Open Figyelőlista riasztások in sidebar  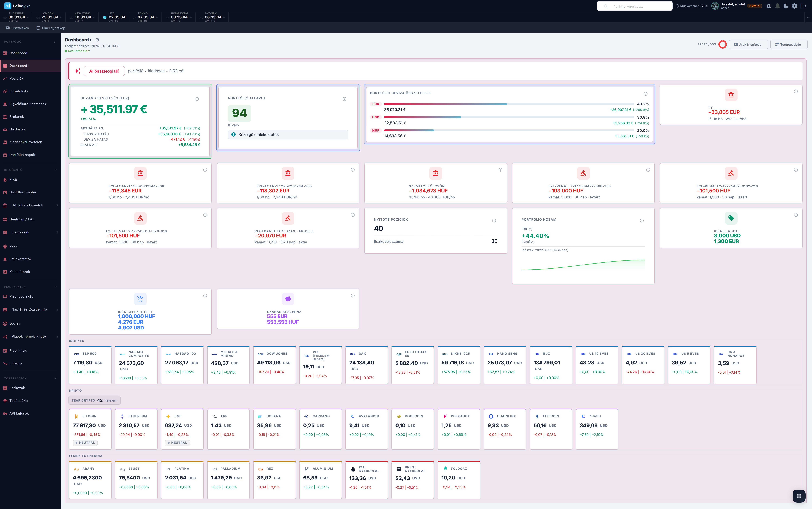[x=30, y=104]
